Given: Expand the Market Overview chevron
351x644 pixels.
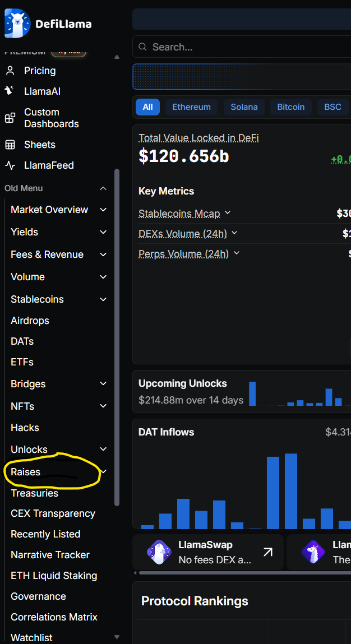Looking at the screenshot, I should point(103,210).
